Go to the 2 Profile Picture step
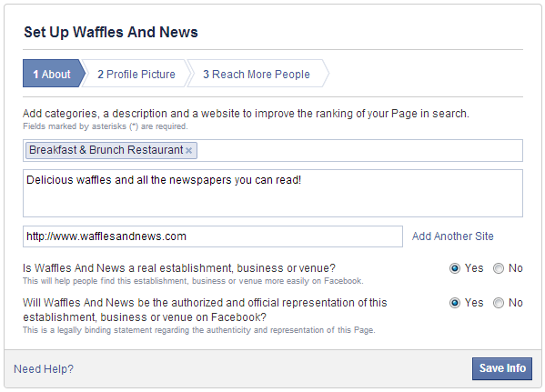The image size is (545, 392). click(x=136, y=74)
